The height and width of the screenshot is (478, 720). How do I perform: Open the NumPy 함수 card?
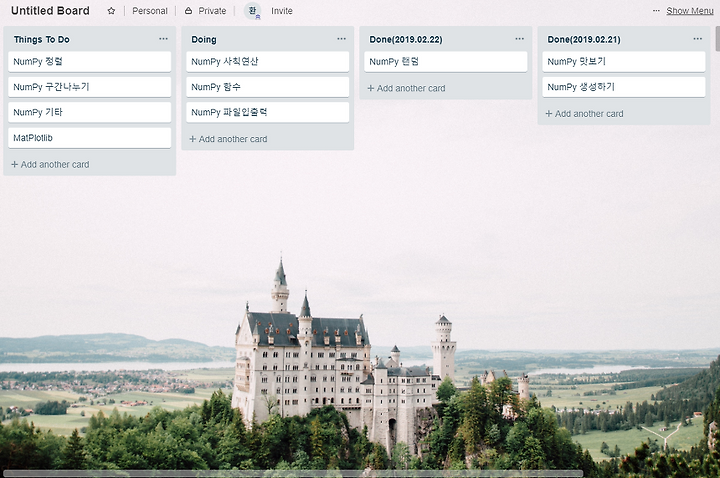pos(268,87)
